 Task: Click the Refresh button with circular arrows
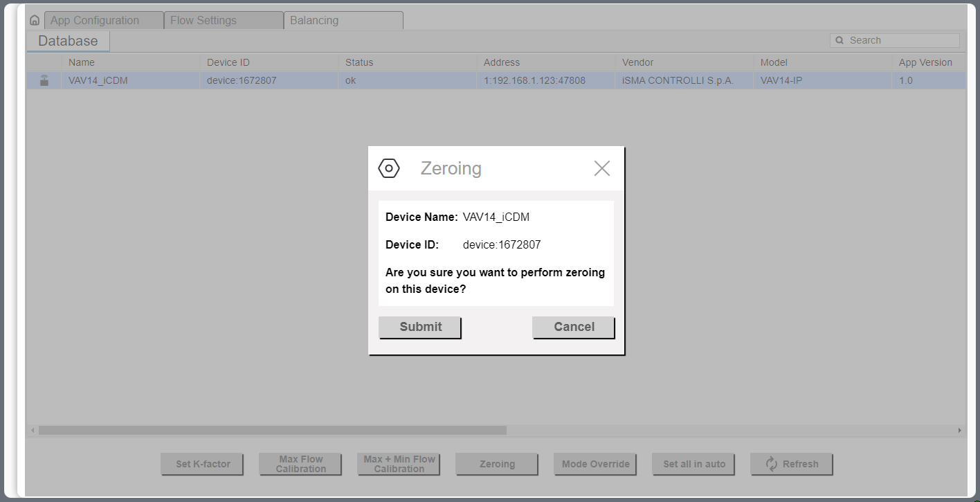point(791,464)
